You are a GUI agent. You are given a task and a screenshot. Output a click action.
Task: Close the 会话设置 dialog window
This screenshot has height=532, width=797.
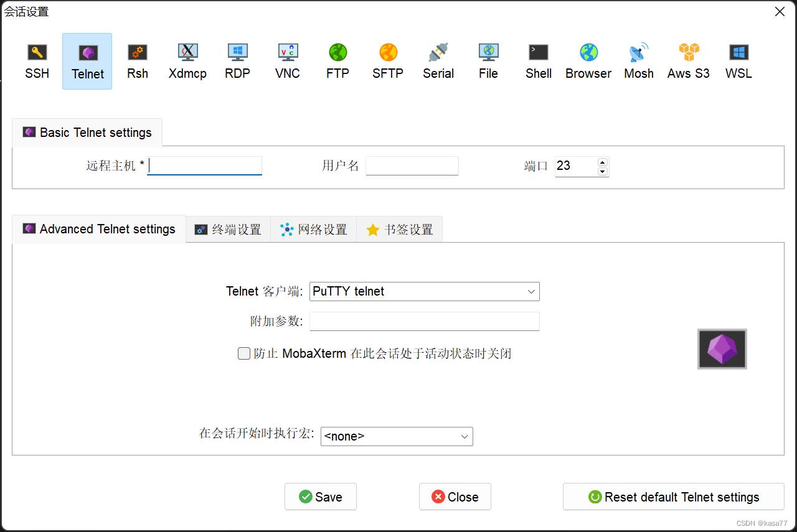780,12
